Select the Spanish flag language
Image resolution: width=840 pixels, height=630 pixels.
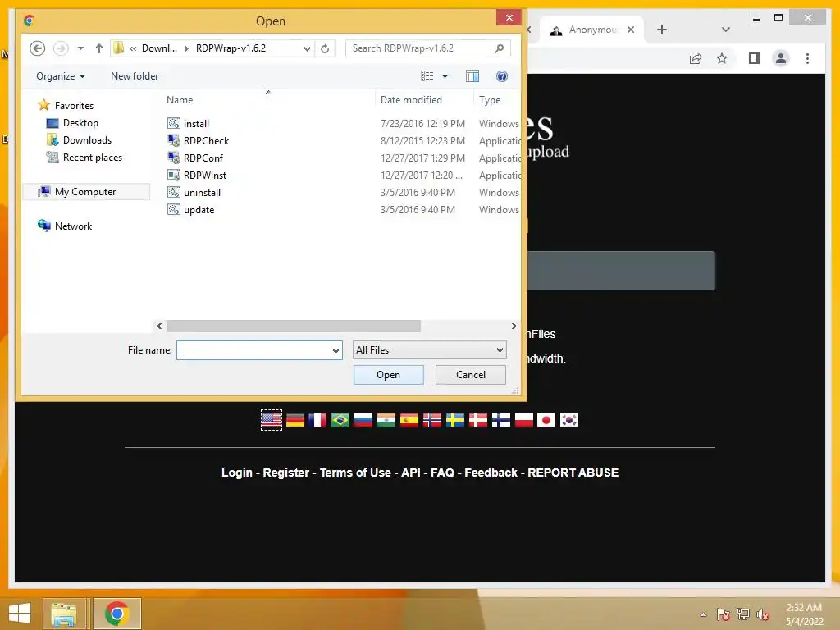pos(409,420)
